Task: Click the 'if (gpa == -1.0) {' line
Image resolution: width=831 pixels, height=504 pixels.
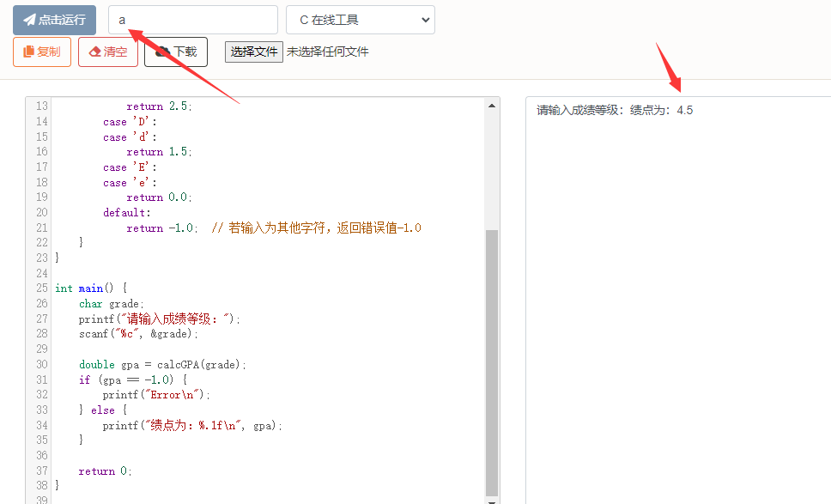Action: (x=133, y=380)
